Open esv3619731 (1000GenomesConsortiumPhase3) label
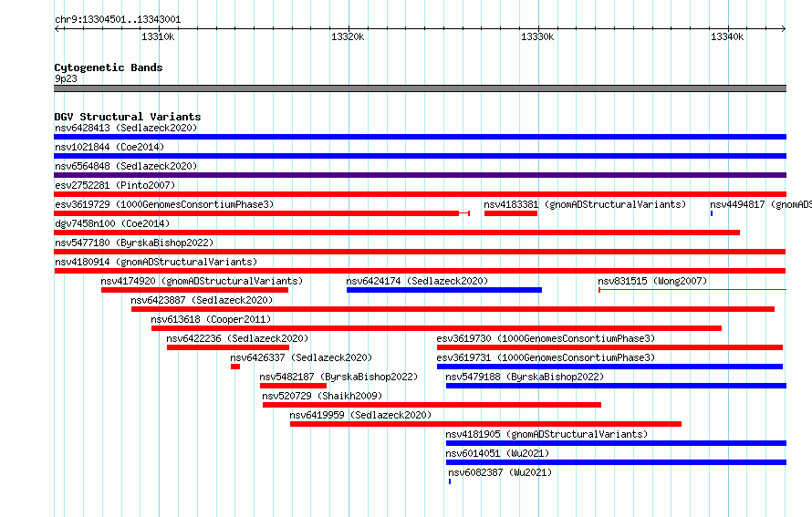812x517 pixels. (546, 357)
